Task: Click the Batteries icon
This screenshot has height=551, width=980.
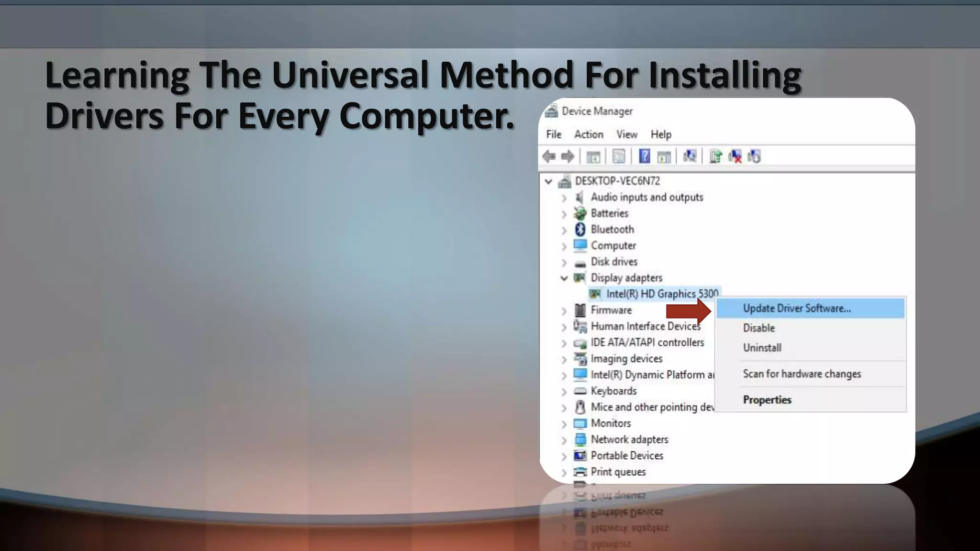Action: tap(580, 213)
